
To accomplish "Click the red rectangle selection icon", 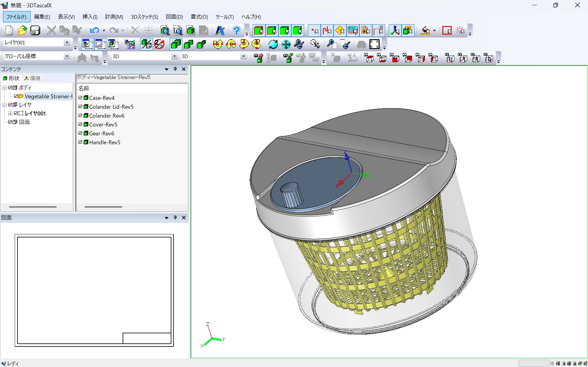I will pos(447,30).
